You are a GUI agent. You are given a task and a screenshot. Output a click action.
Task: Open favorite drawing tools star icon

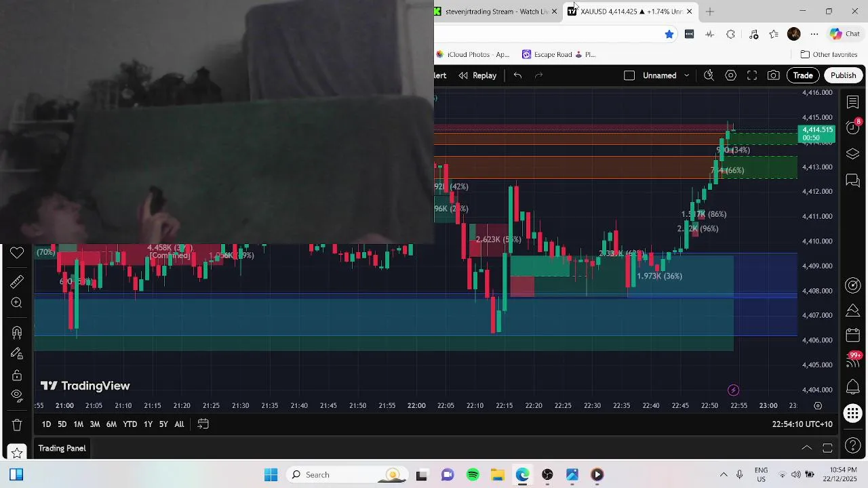(x=17, y=452)
